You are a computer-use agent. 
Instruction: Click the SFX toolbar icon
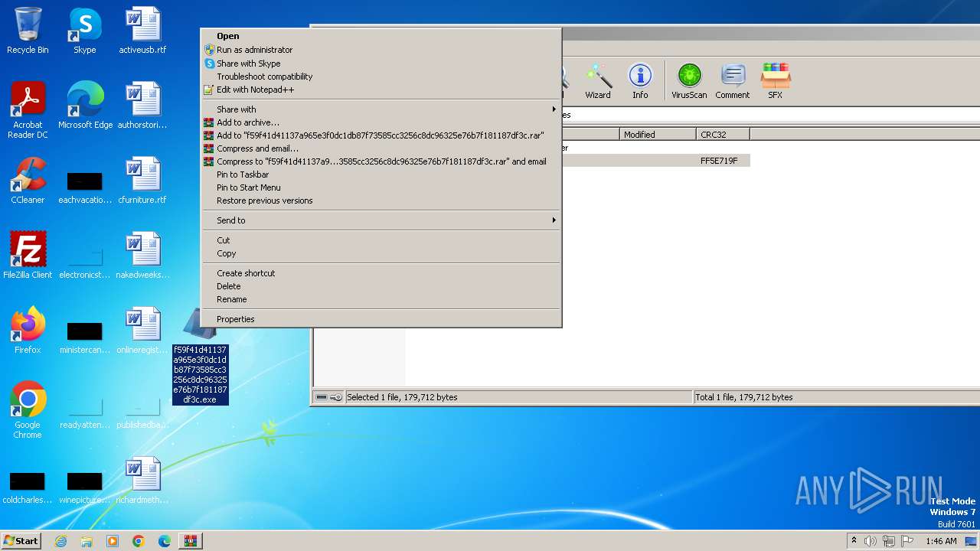(775, 81)
